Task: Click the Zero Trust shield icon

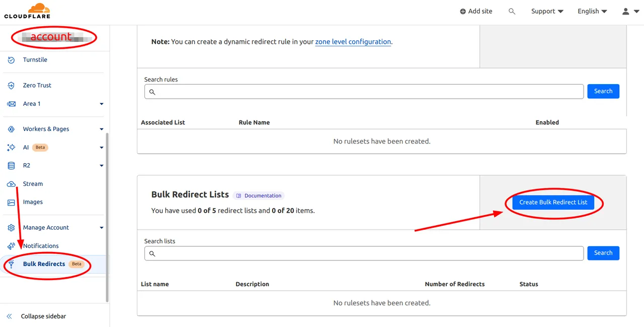Action: coord(12,85)
